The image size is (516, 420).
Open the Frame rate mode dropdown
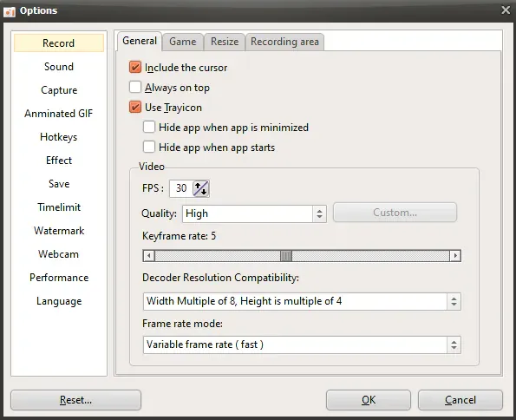[x=302, y=345]
